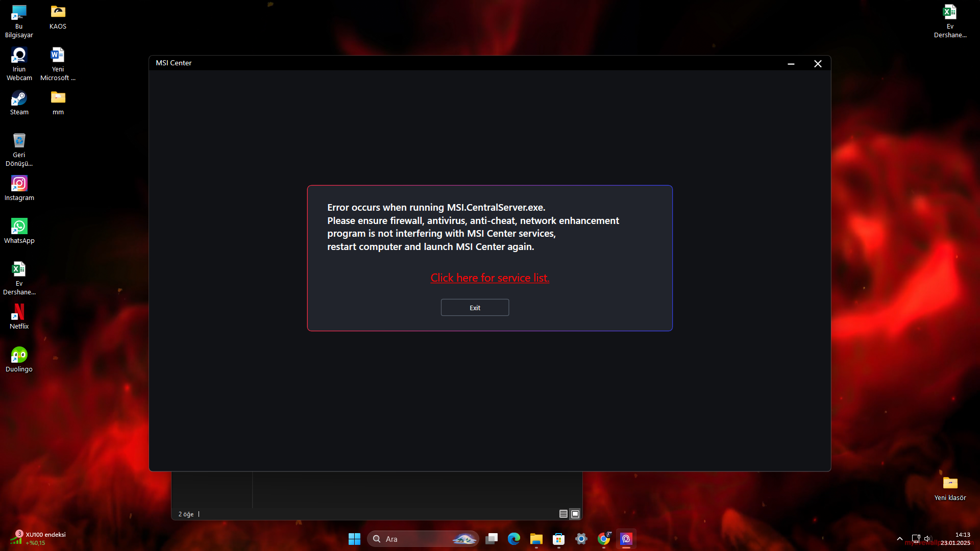This screenshot has height=551, width=980.
Task: Click the Ara search box in the taskbar
Action: 423,539
